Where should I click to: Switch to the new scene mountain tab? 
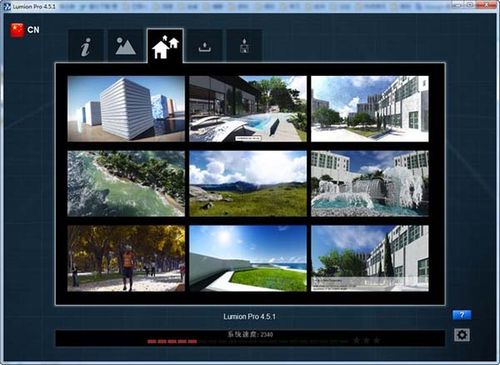[x=125, y=46]
